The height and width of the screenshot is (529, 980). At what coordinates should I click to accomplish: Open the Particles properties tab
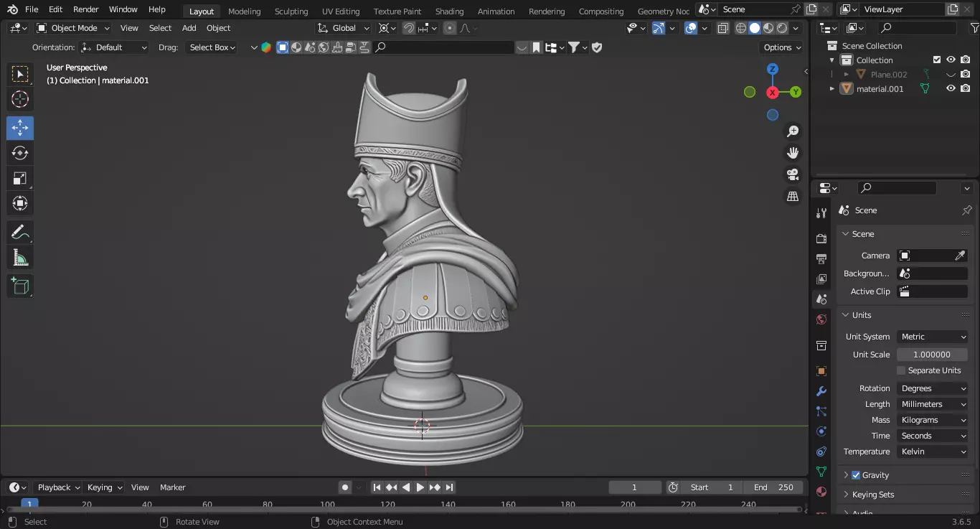821,411
